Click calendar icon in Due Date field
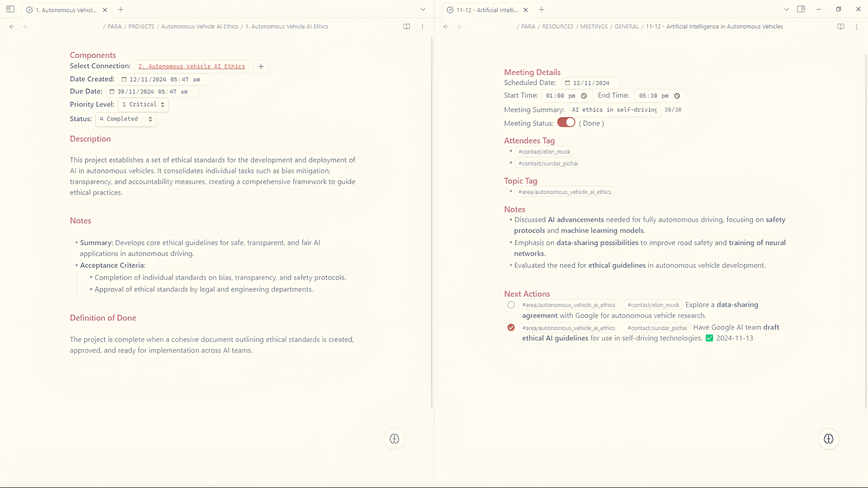The width and height of the screenshot is (868, 488). (x=112, y=91)
